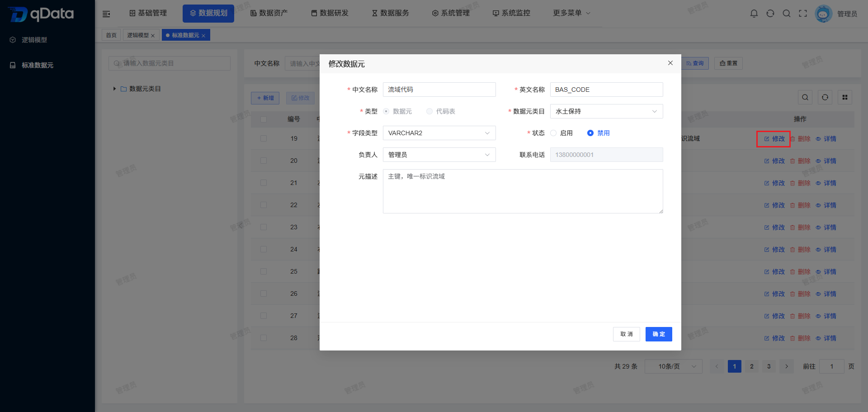Click the 前往 page number input
868x412 pixels.
pyautogui.click(x=831, y=366)
